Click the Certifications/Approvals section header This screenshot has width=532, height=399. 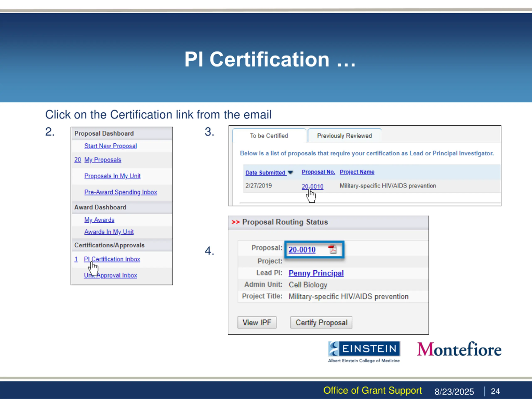[122, 245]
